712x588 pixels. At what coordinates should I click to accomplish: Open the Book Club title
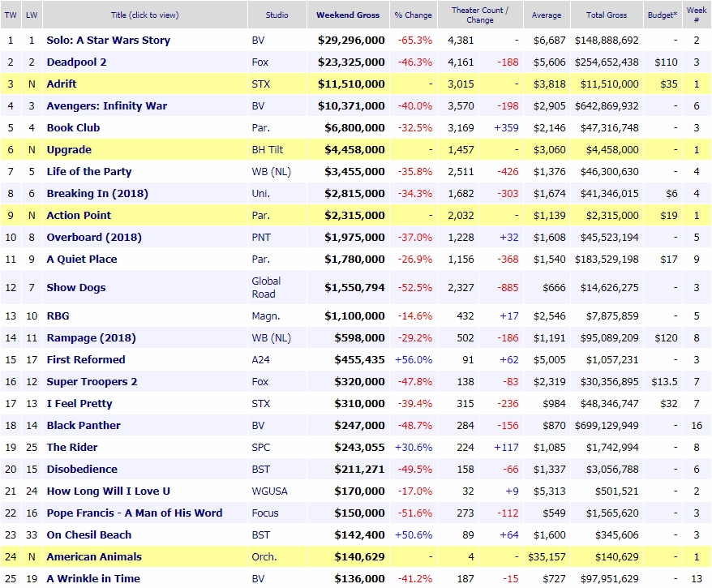pyautogui.click(x=73, y=127)
